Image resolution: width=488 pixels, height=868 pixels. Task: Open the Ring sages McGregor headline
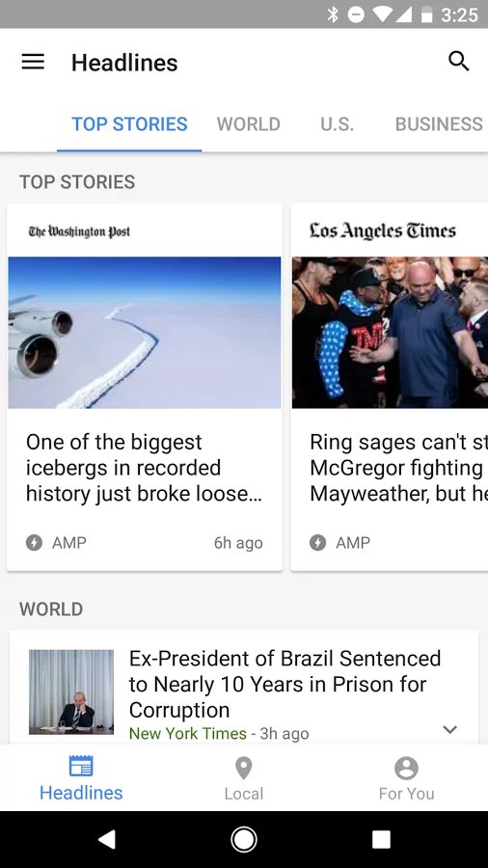[398, 468]
